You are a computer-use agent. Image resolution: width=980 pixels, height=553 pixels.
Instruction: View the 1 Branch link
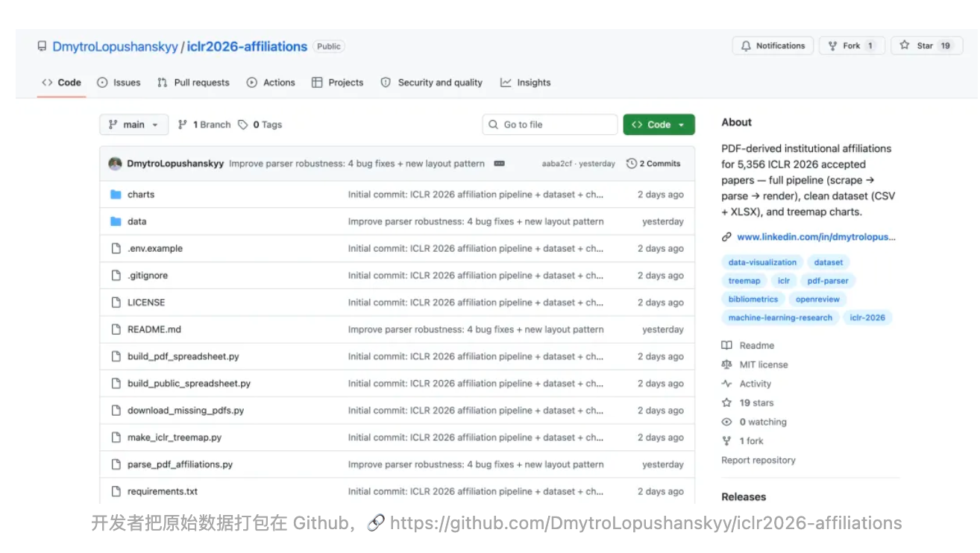pos(204,124)
